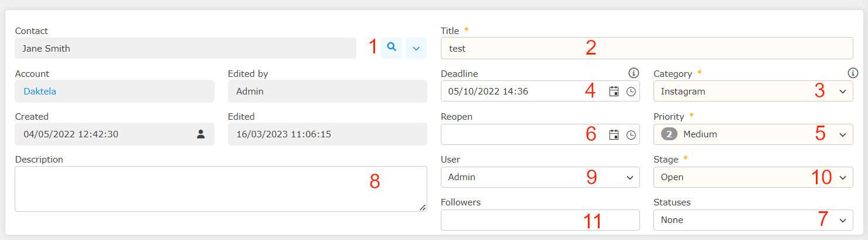Click the person icon in Created field
The height and width of the screenshot is (240, 868).
point(200,134)
